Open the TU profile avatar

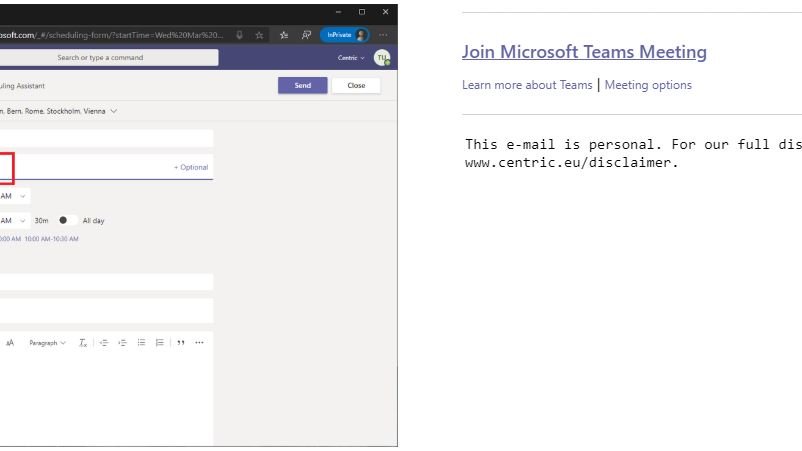(382, 58)
